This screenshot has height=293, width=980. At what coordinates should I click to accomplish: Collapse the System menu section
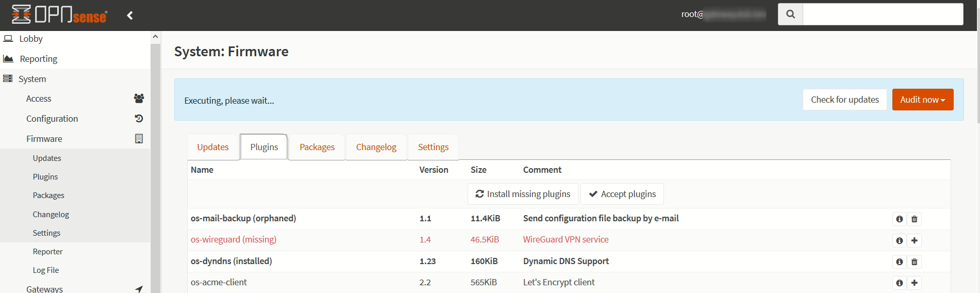coord(32,79)
